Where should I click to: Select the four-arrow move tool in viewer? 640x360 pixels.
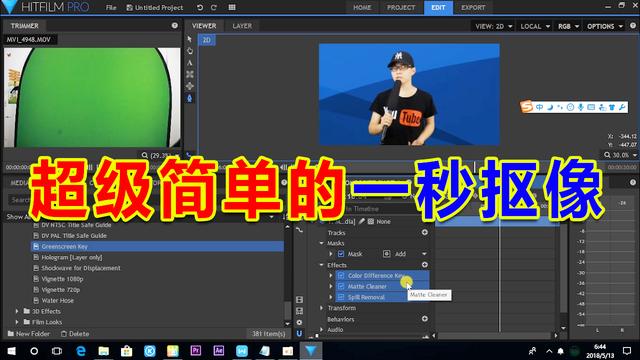coord(190,86)
